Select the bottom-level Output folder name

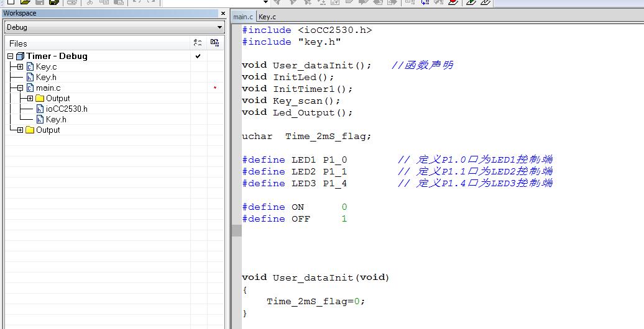tap(48, 130)
